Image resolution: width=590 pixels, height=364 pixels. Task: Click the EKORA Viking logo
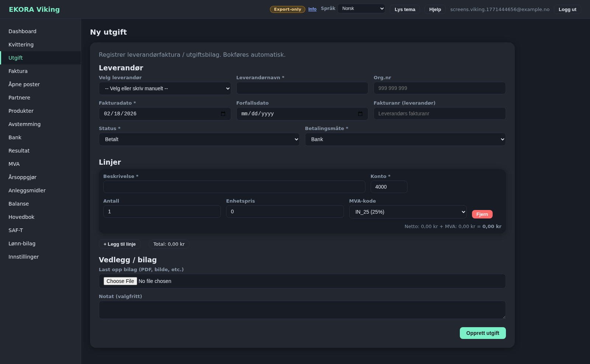coord(34,10)
